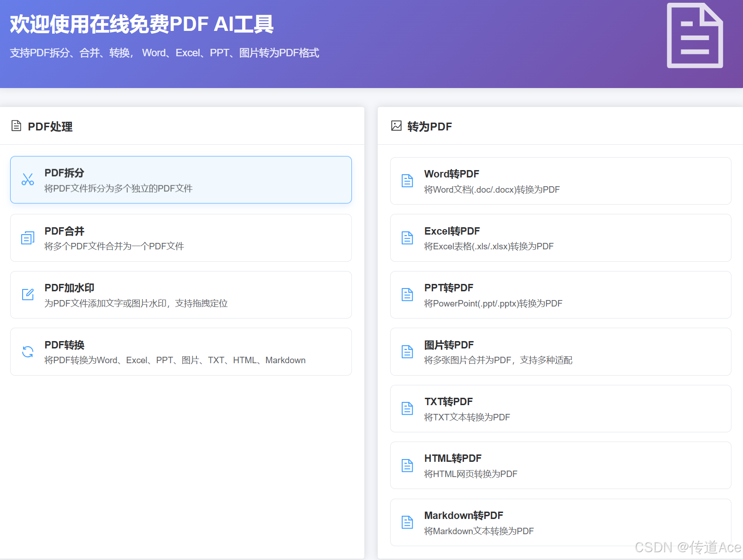
Task: Click the text 将Word文档(.doc/.docx)转换为PDF
Action: click(x=492, y=189)
